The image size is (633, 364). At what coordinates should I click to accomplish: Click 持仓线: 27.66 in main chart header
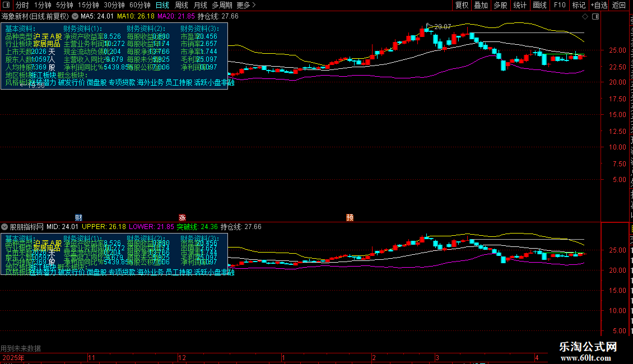(218, 17)
